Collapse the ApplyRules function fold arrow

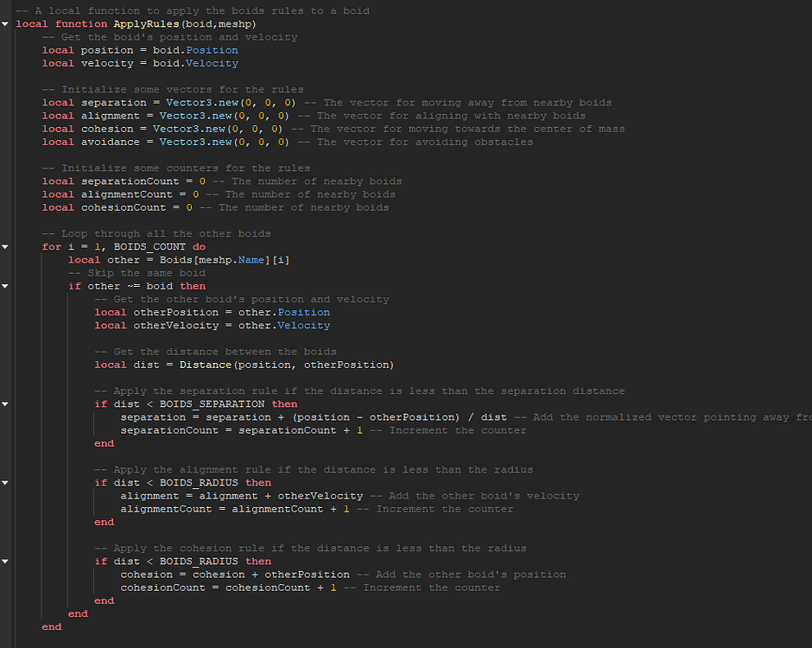5,23
